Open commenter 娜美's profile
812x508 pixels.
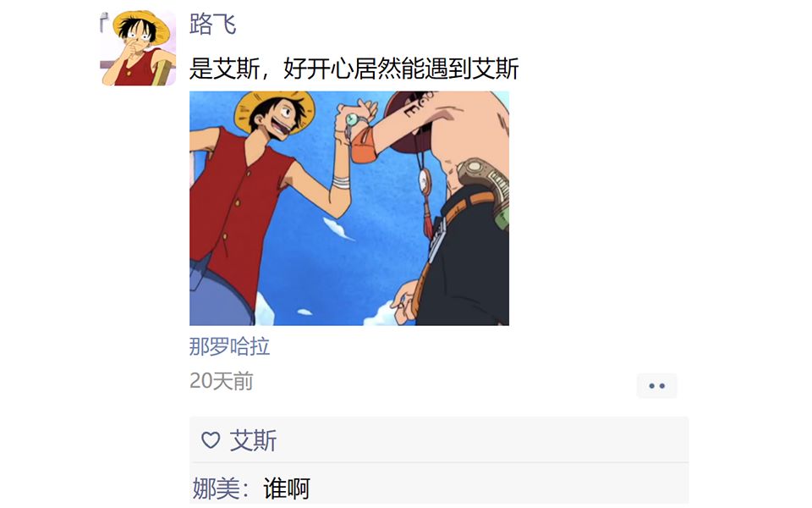(216, 489)
